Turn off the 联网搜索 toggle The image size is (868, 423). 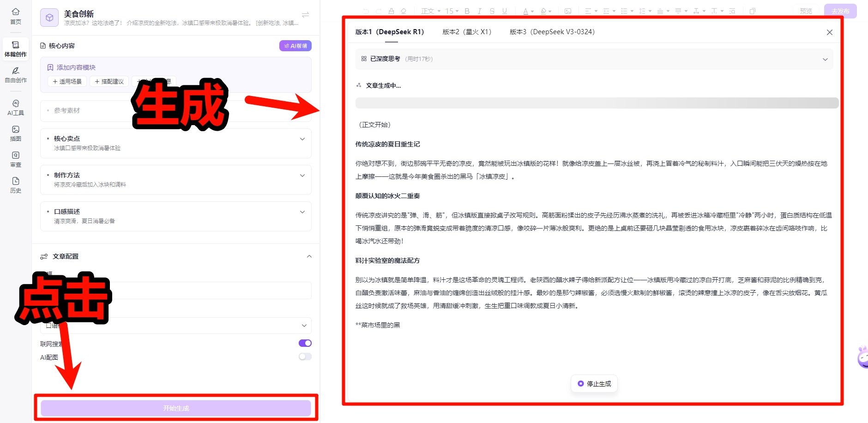(305, 343)
